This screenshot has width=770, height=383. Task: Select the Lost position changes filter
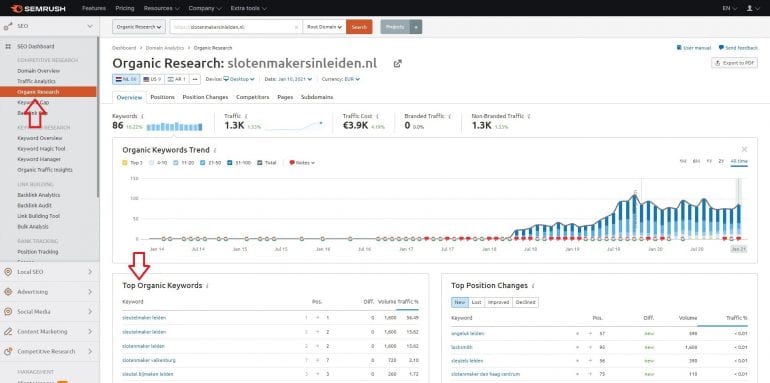click(476, 302)
